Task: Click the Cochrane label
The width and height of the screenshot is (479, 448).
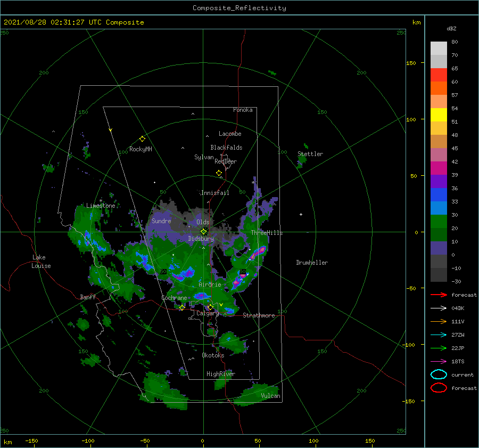Action: 174,298
